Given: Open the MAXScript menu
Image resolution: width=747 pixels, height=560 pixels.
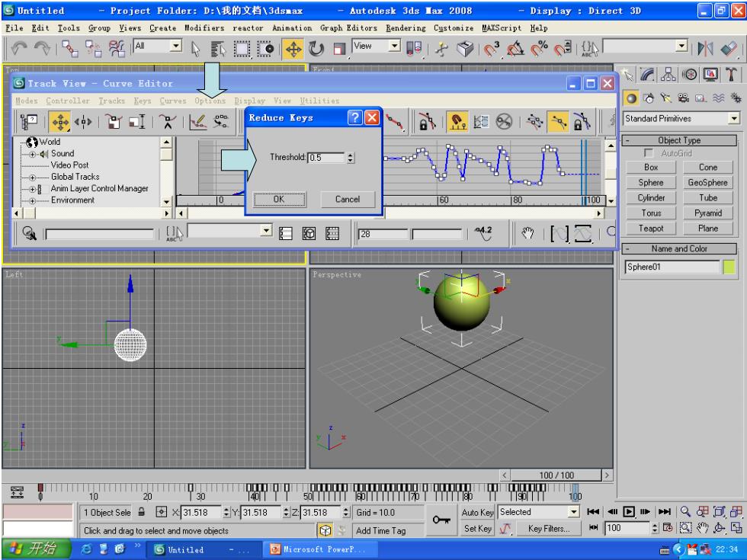Looking at the screenshot, I should pyautogui.click(x=502, y=28).
